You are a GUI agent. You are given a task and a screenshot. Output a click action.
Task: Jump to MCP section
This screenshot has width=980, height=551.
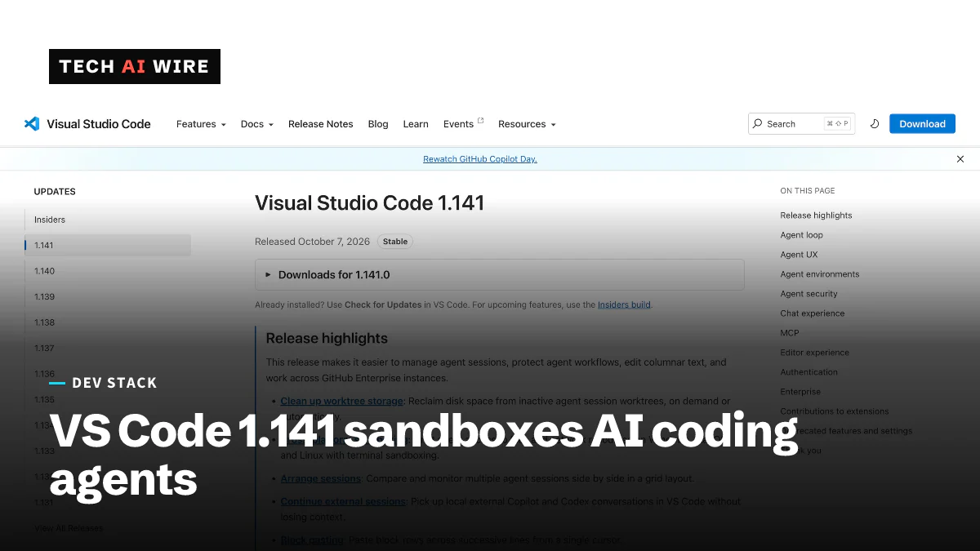click(x=790, y=333)
